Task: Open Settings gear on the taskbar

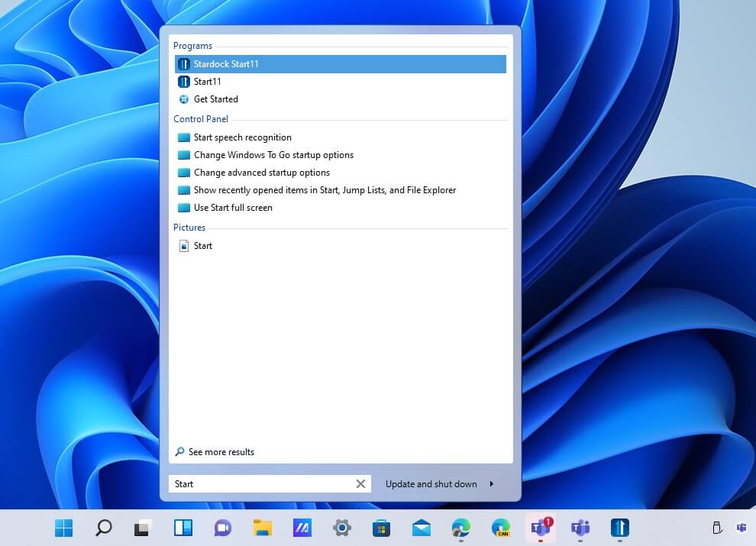Action: coord(342,528)
